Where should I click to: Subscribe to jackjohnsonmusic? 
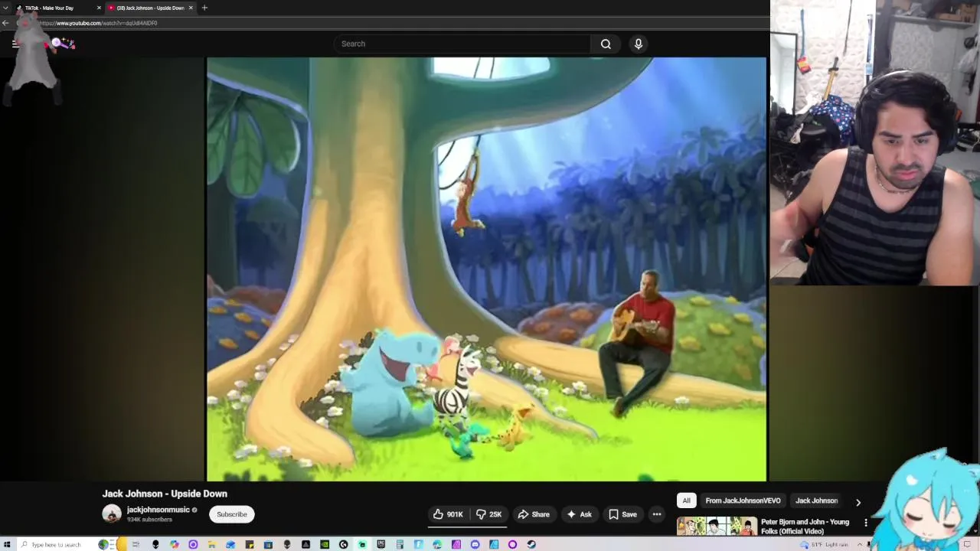click(232, 514)
